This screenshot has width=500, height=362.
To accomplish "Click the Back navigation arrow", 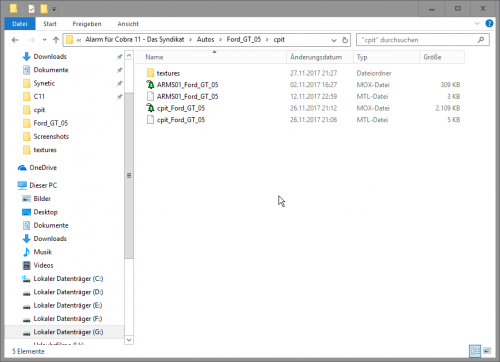I will 15,40.
